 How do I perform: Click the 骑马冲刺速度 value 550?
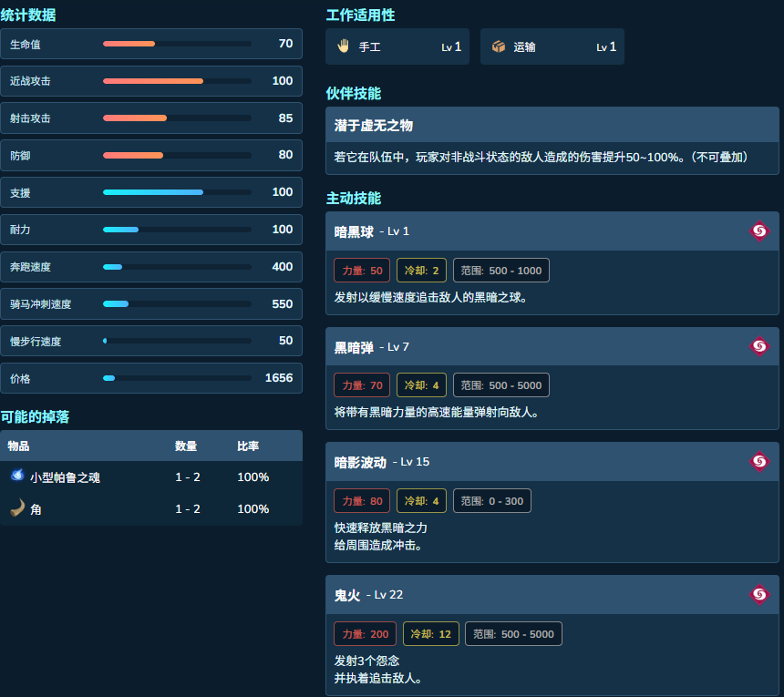pyautogui.click(x=282, y=303)
